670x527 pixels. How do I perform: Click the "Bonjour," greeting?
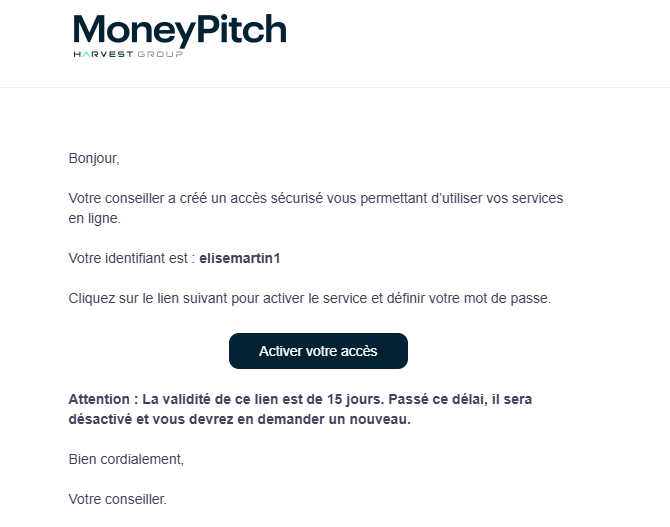tap(93, 158)
